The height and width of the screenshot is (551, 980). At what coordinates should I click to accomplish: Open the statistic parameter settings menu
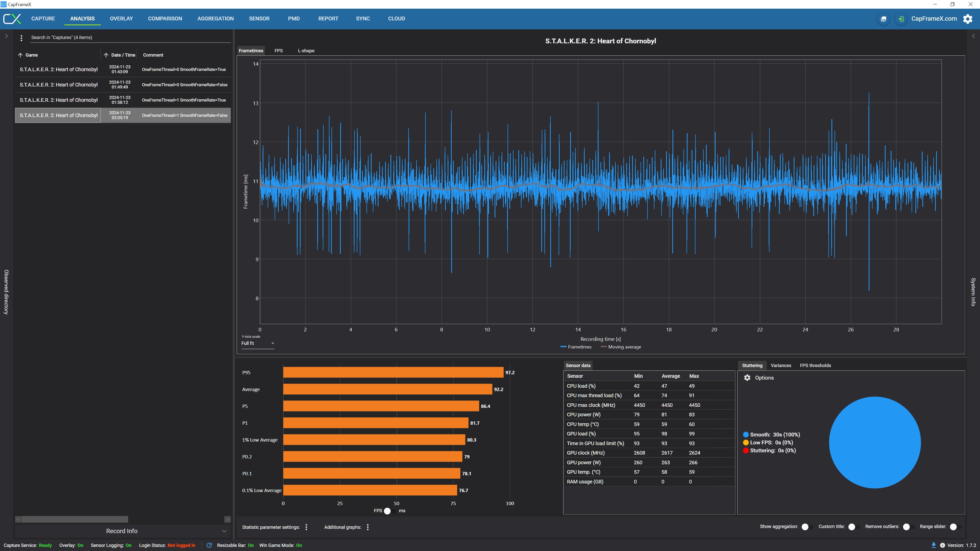[306, 527]
